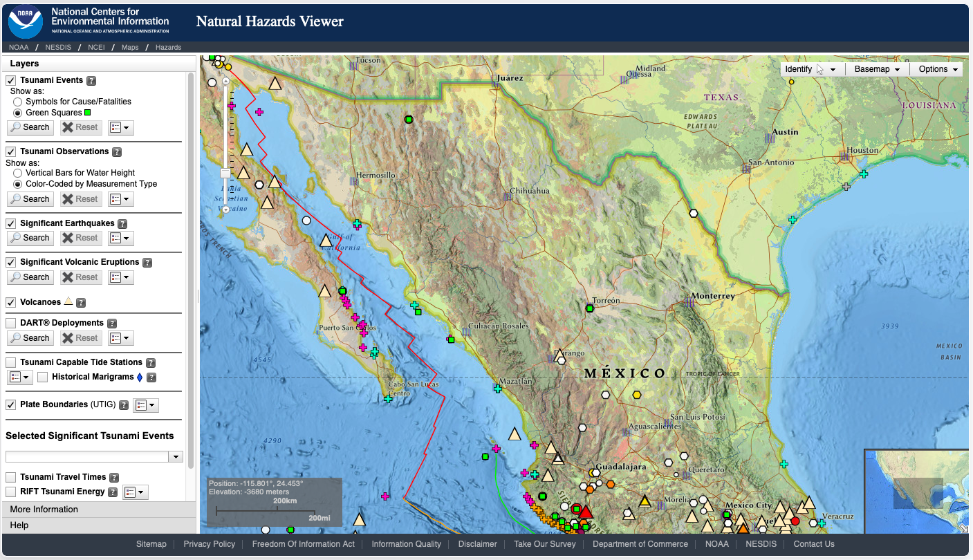
Task: Click the green-square marker near Torreón
Action: [x=589, y=308]
